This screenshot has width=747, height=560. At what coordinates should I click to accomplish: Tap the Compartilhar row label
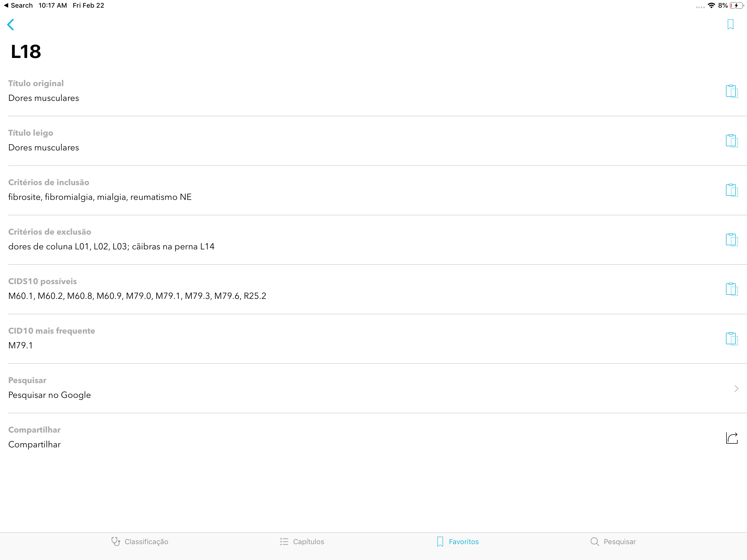click(34, 430)
